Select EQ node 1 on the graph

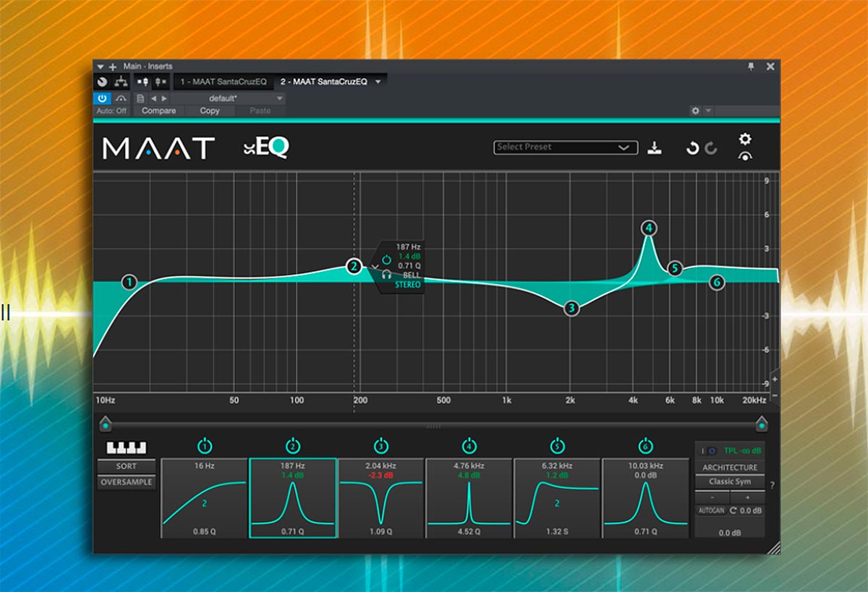tap(129, 282)
